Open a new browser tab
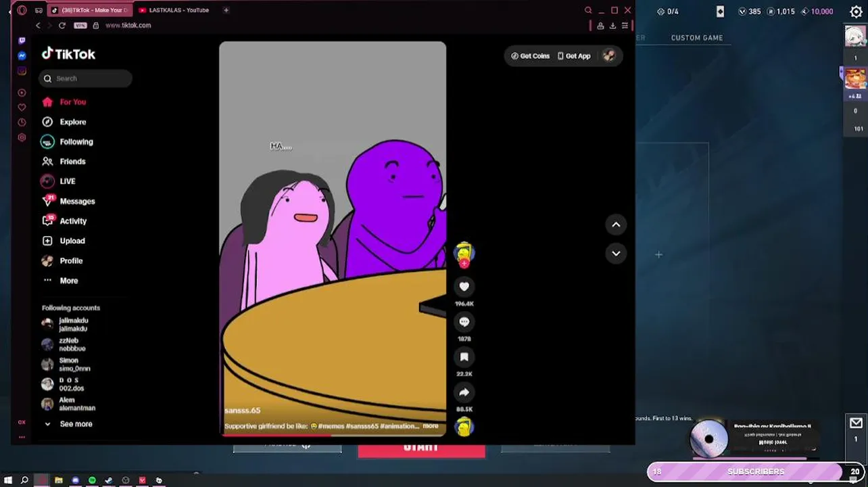Image resolution: width=868 pixels, height=487 pixels. (226, 10)
